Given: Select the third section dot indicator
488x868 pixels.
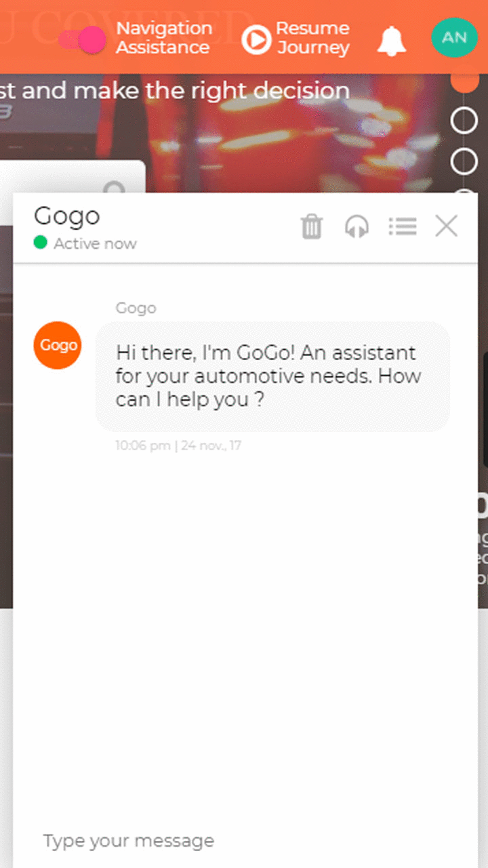Looking at the screenshot, I should pyautogui.click(x=464, y=161).
